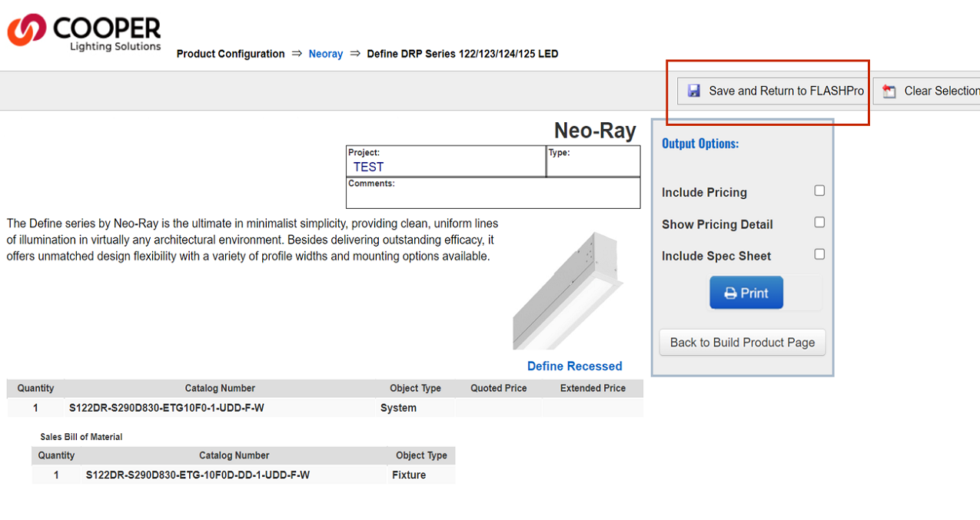Open the Neoray breadcrumb link

pyautogui.click(x=326, y=54)
